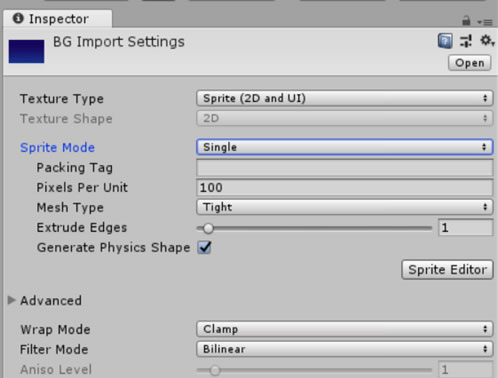Open the Texture Type dropdown

tap(345, 98)
